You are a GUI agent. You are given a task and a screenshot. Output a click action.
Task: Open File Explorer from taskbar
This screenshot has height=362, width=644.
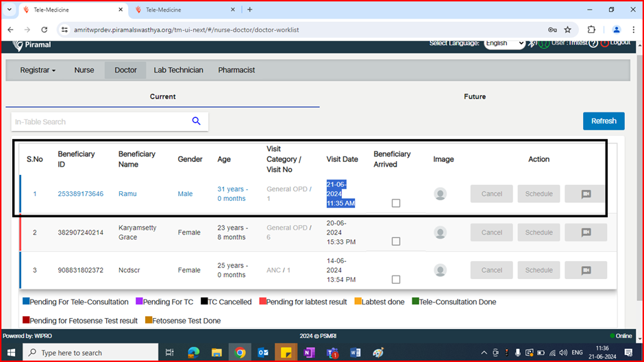click(x=216, y=352)
